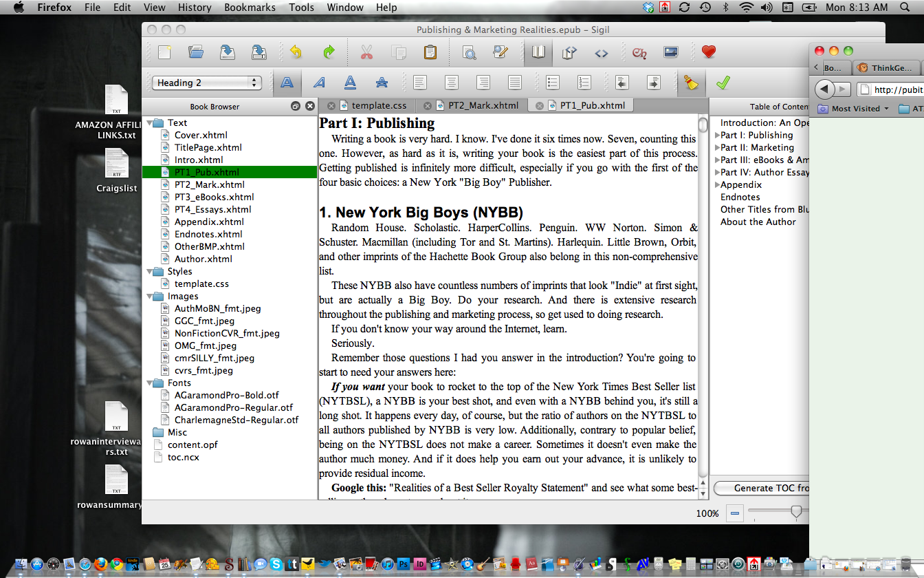
Task: Switch to Split View mode
Action: point(569,52)
